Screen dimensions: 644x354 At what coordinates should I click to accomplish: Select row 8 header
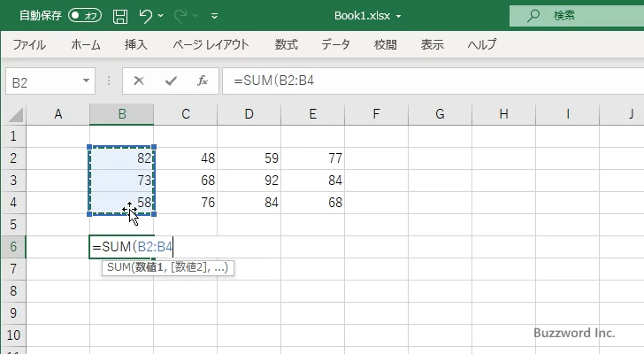tap(13, 291)
